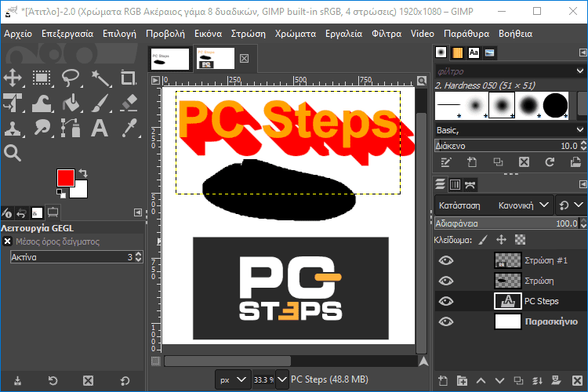This screenshot has width=588, height=392.
Task: Delete the selected layer
Action: (x=578, y=381)
